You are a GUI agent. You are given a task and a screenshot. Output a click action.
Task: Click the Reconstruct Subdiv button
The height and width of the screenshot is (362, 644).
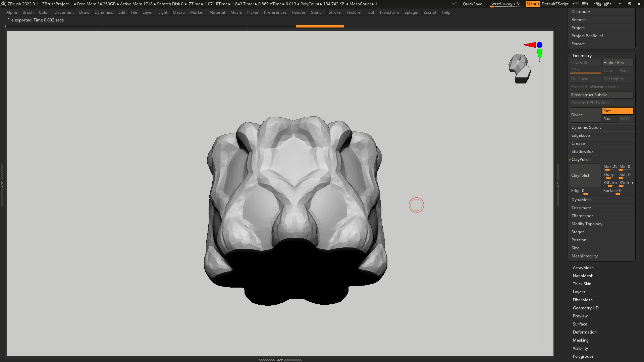601,95
